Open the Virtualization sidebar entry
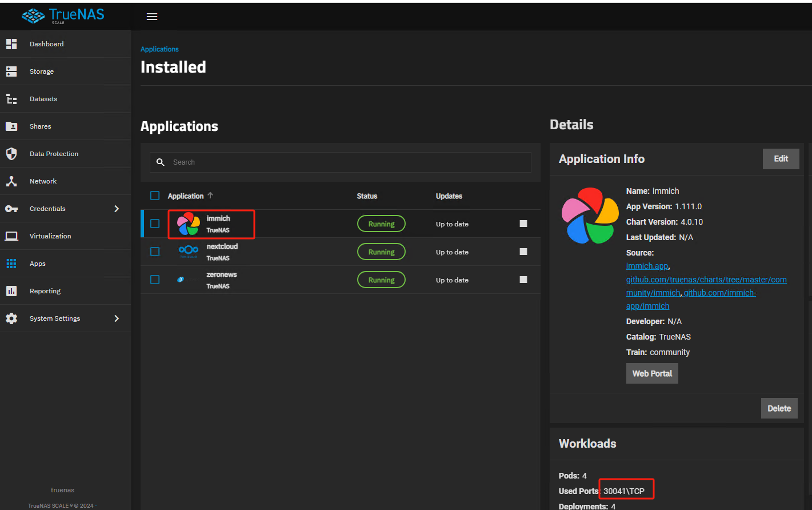This screenshot has height=510, width=812. [65, 236]
